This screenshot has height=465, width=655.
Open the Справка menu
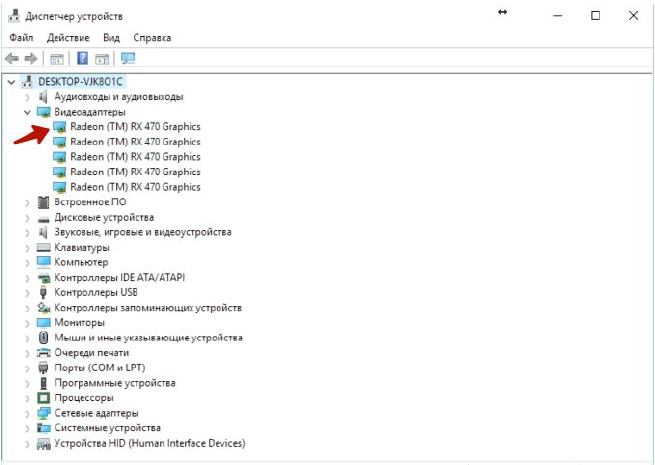[152, 38]
